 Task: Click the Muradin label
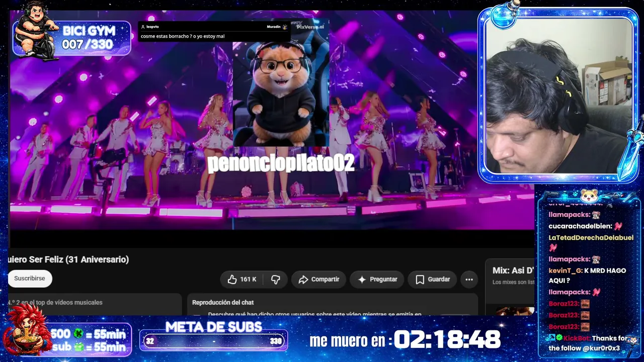(274, 27)
